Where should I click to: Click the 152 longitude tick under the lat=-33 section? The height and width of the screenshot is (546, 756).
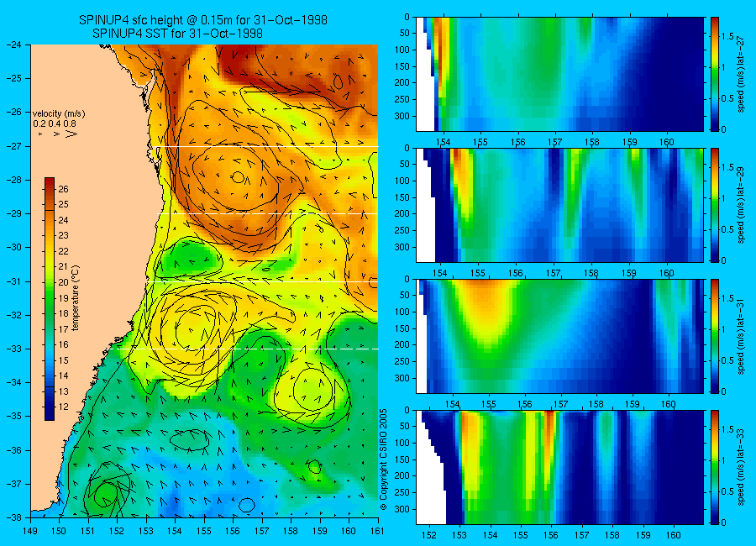tap(428, 535)
